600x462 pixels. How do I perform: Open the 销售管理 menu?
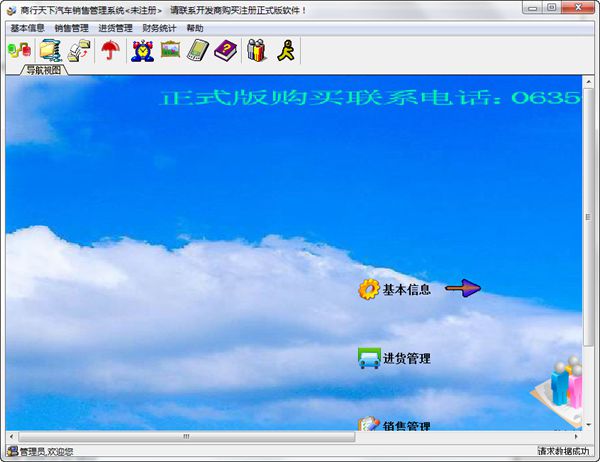click(72, 28)
